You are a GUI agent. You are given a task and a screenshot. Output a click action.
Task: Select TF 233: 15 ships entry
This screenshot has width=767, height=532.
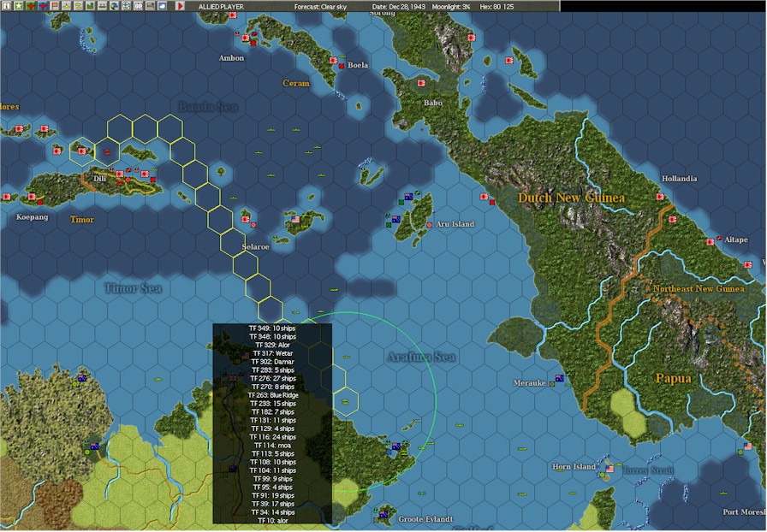272,404
